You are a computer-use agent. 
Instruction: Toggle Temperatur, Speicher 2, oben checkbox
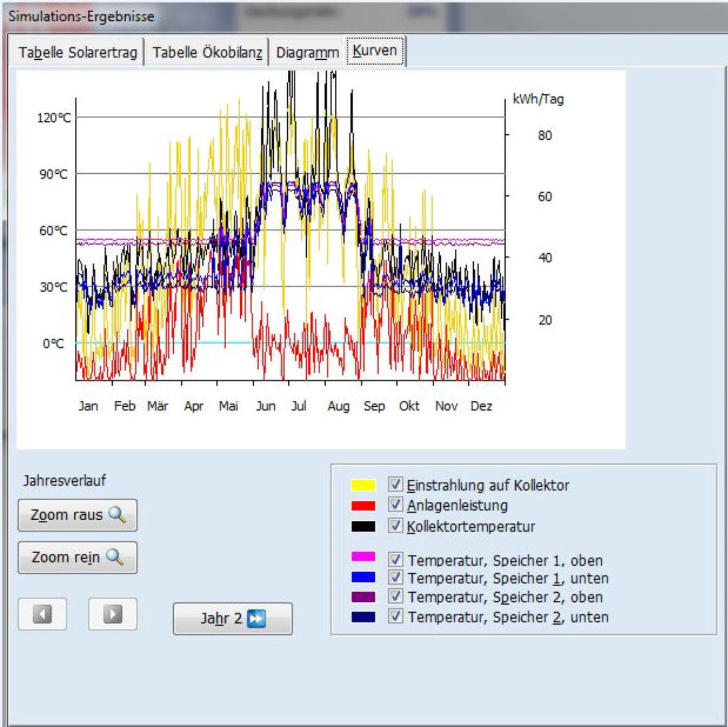point(395,596)
